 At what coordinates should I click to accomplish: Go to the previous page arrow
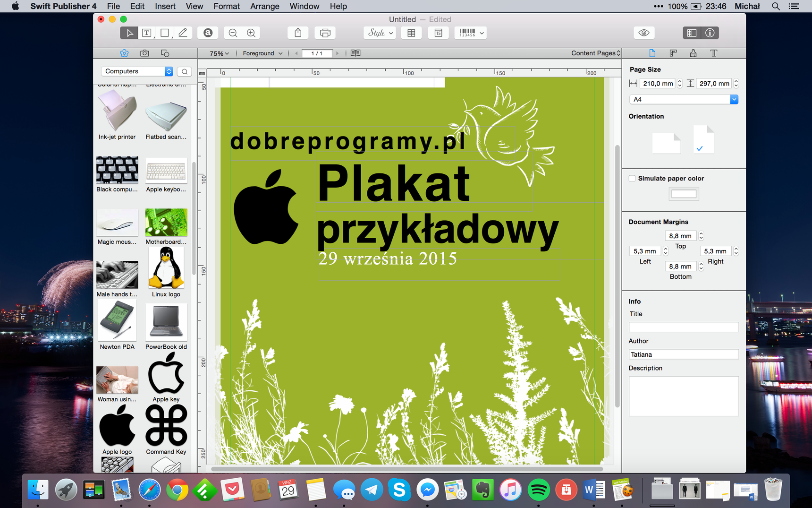coord(296,53)
